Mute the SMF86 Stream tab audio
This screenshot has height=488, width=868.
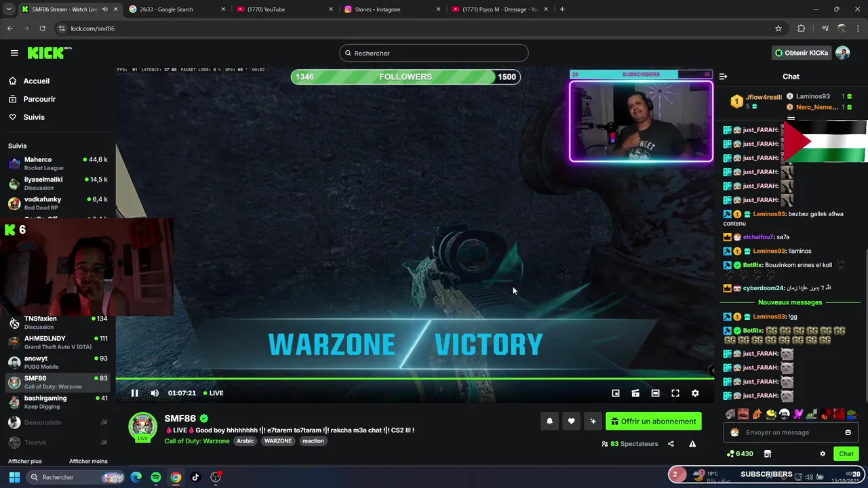[104, 9]
